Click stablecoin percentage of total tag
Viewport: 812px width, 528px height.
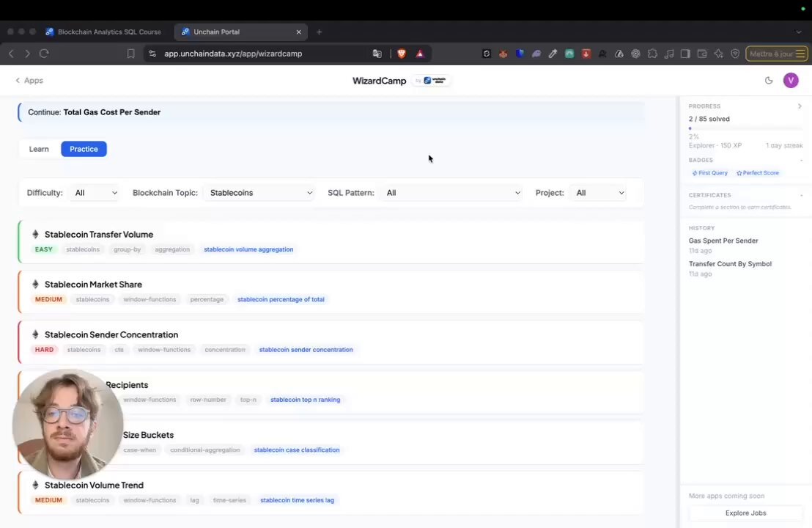click(281, 299)
